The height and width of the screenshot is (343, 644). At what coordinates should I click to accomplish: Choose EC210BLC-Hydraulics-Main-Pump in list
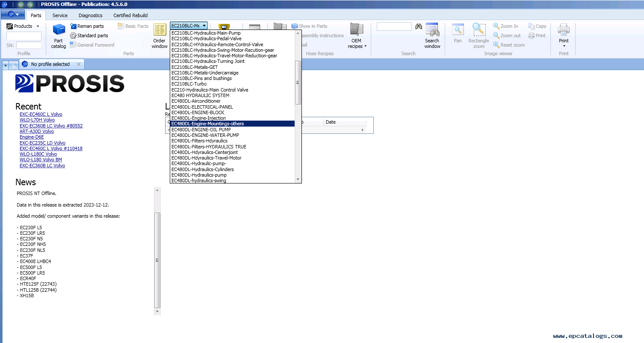(x=233, y=33)
